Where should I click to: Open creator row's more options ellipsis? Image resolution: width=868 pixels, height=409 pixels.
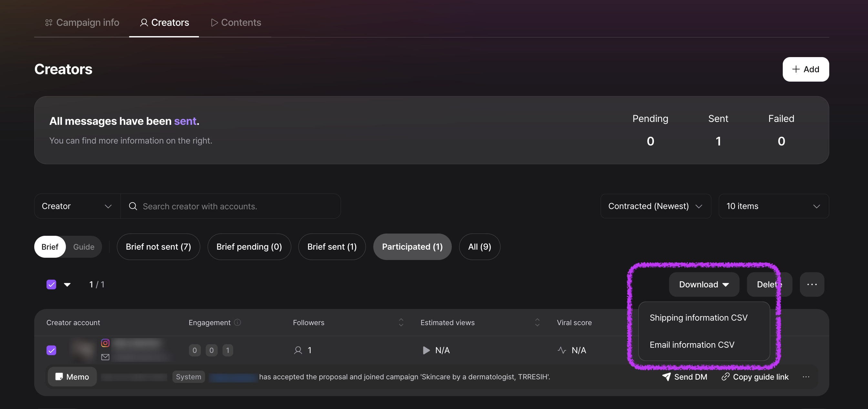coord(806,377)
